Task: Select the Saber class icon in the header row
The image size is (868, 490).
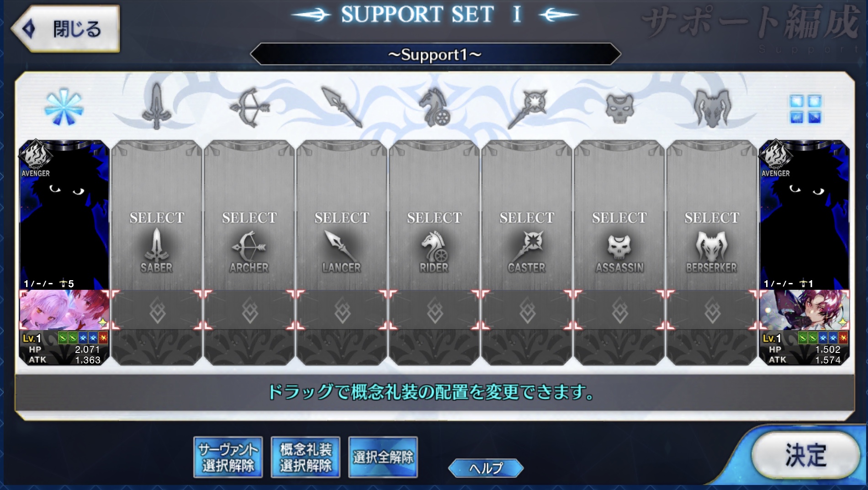Action: coord(156,106)
